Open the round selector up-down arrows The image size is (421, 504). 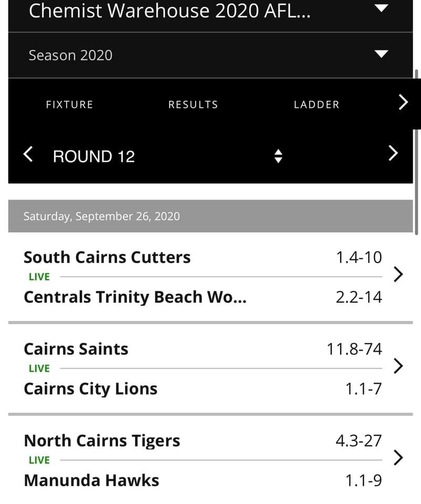278,156
